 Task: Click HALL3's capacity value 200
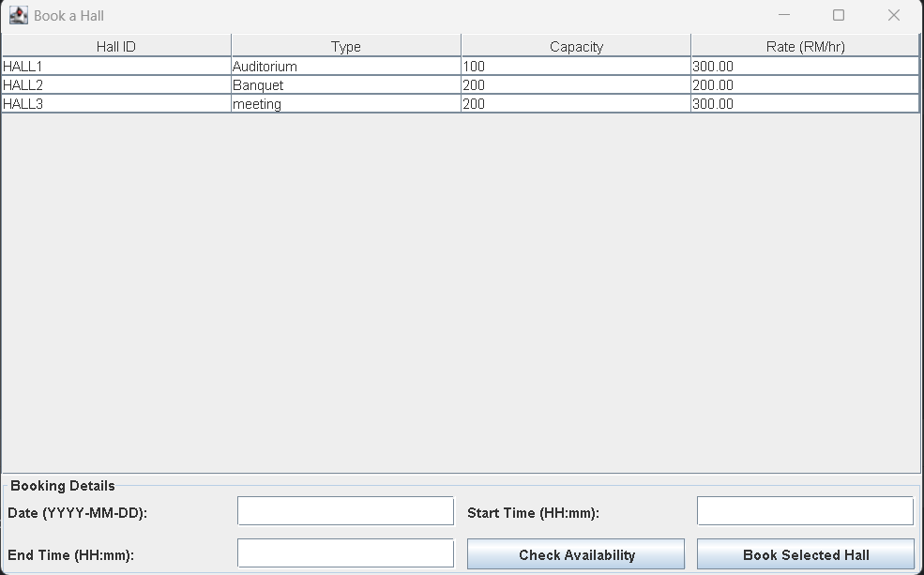tap(576, 104)
